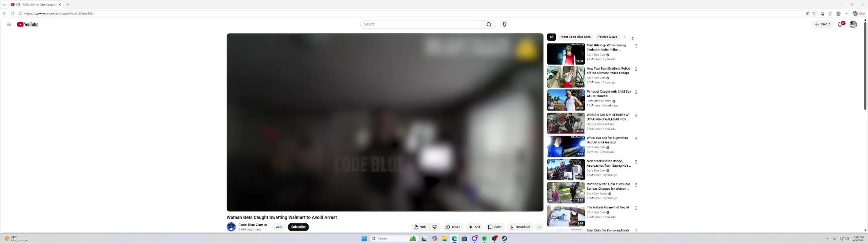Click the Create button
The image size is (868, 244).
click(x=823, y=24)
